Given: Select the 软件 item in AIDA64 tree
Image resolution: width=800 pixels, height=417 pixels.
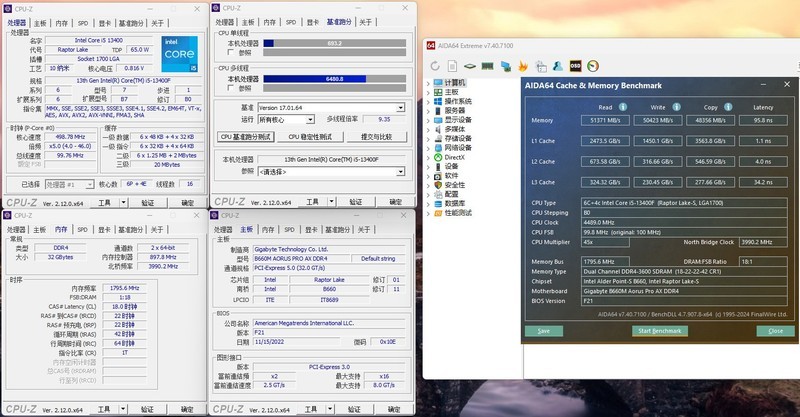Looking at the screenshot, I should pos(451,176).
